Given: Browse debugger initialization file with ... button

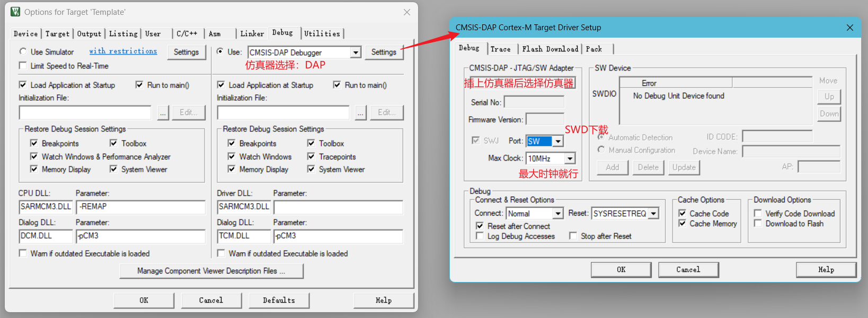Looking at the screenshot, I should [x=361, y=112].
